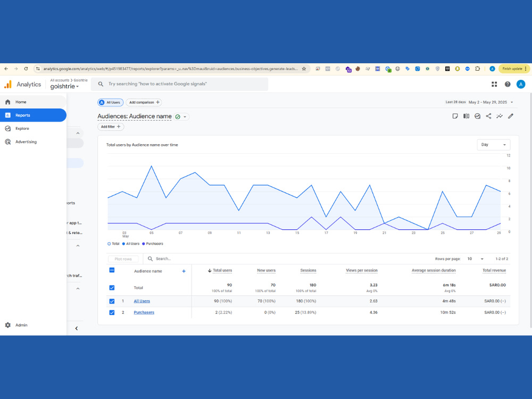Viewport: 532px width, 399px height.
Task: Add a secondary dimension plus icon
Action: [184, 271]
